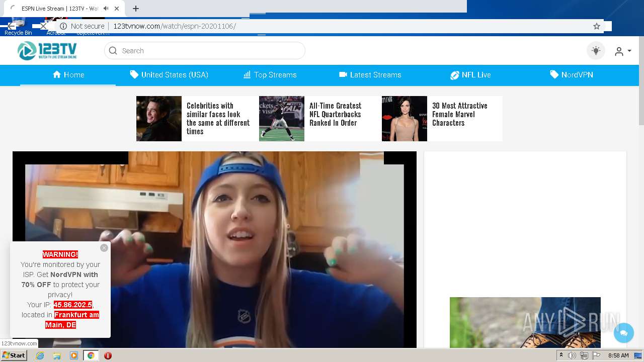Click the football icon beside NFL Live
644x362 pixels.
(454, 75)
